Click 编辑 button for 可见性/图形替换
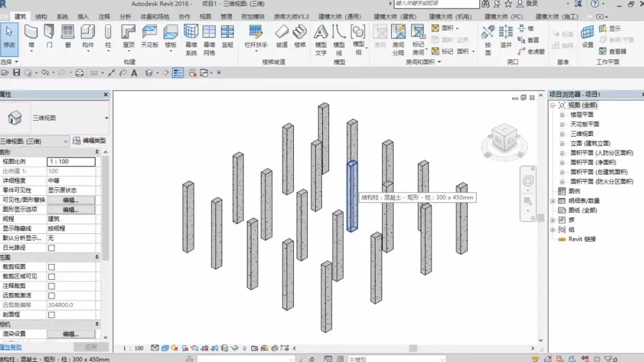Screen dimensions: 644x362 coord(71,200)
